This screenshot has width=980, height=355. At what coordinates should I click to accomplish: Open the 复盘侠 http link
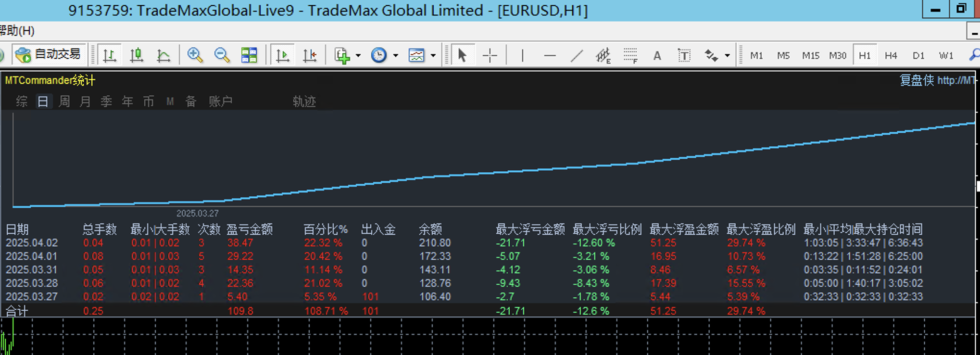pos(938,80)
